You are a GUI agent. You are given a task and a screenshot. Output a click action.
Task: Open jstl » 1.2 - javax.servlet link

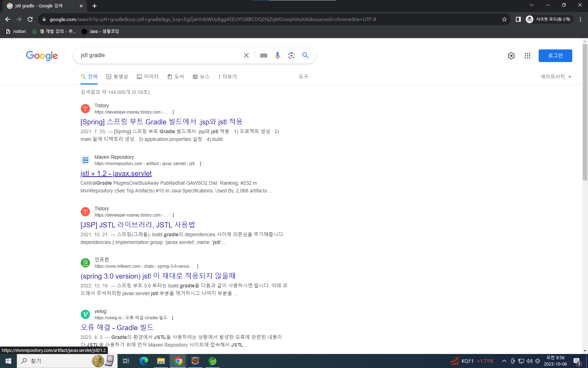pyautogui.click(x=116, y=173)
